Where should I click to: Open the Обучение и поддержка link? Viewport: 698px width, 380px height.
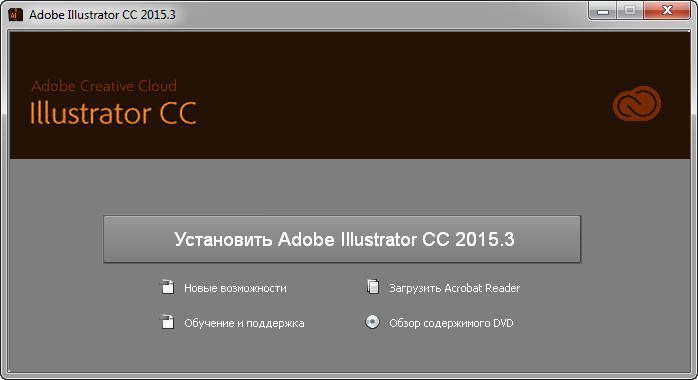[x=244, y=323]
